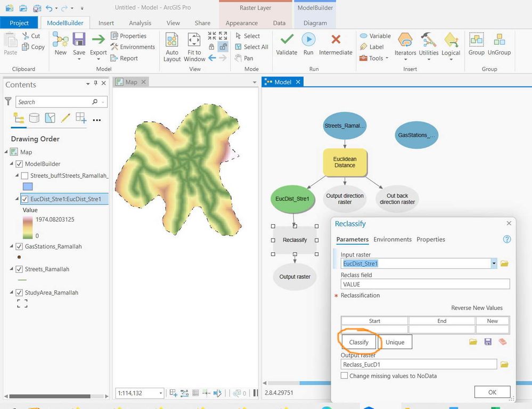Click the Intermediate red X icon
The width and height of the screenshot is (532, 409).
point(335,39)
